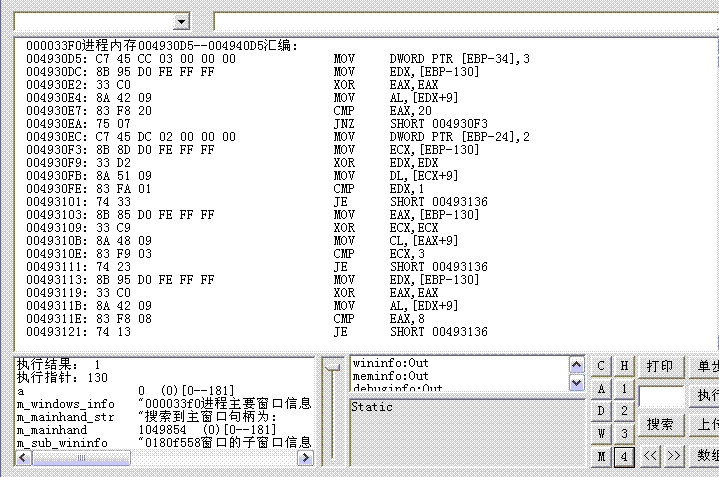Select the XOR ECX,ECX line
The image size is (719, 477).
click(232, 227)
